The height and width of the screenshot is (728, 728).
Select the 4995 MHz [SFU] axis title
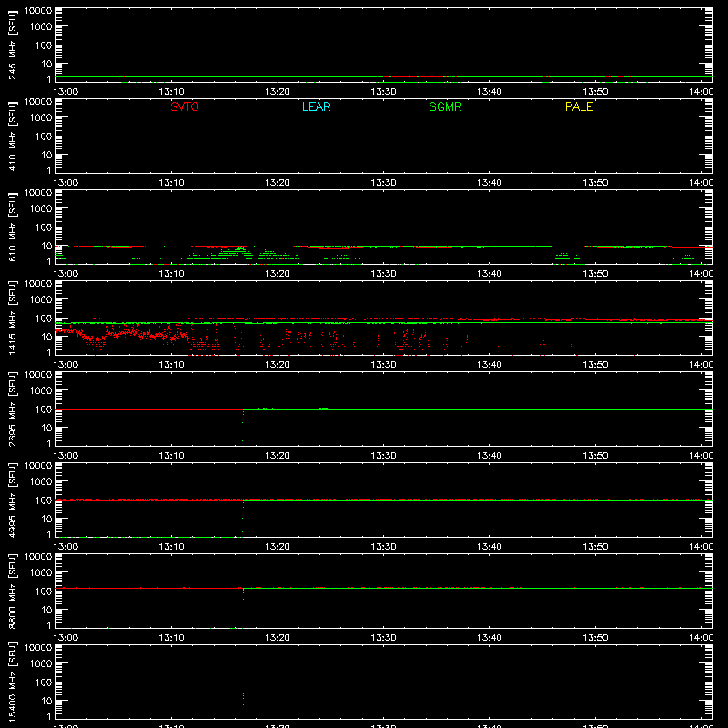coord(12,500)
